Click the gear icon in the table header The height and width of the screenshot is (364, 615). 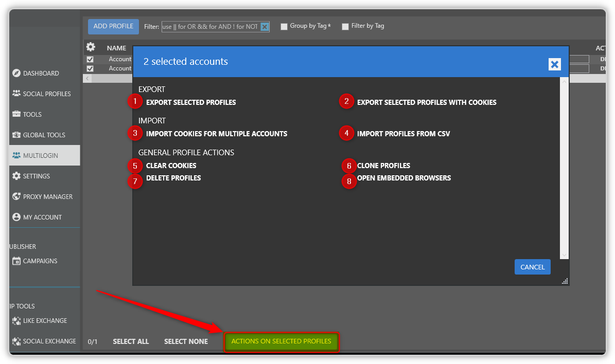point(91,48)
